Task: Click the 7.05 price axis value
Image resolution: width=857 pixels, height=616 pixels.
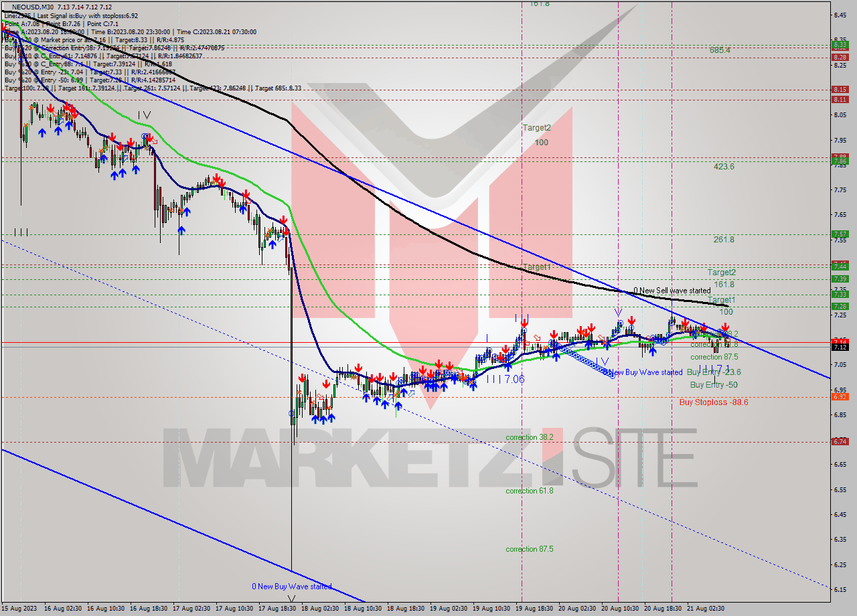Action: 841,364
